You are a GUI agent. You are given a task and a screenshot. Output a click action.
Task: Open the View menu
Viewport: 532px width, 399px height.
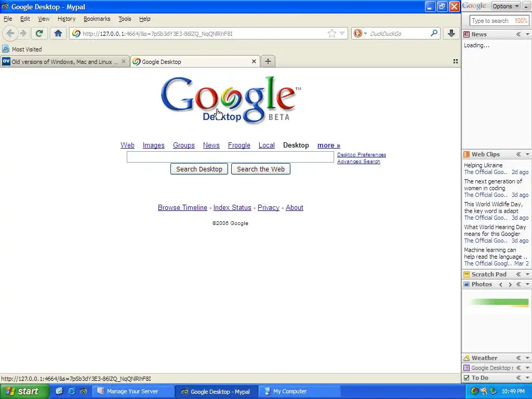pyautogui.click(x=44, y=19)
